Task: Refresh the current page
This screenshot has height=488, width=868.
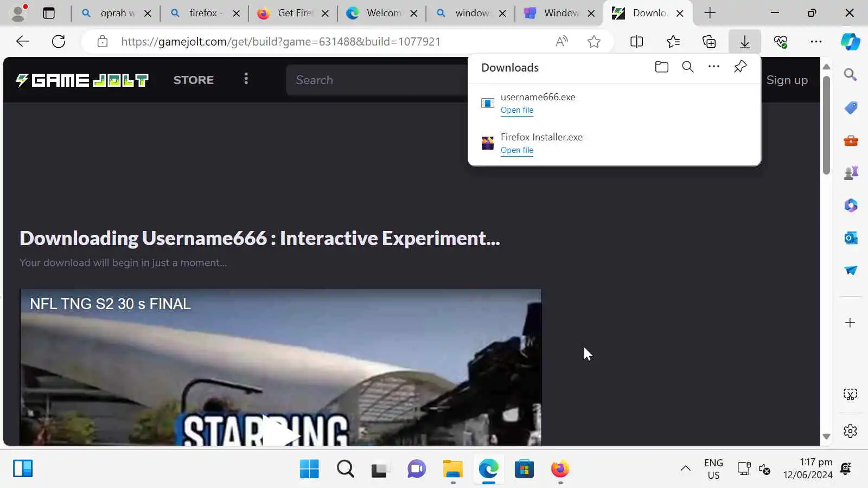Action: click(59, 41)
